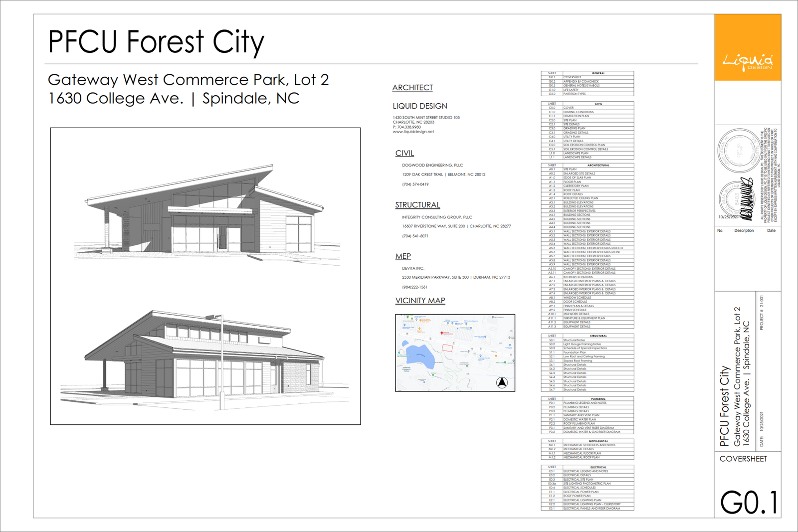Click the 'EDGE OF SLAB PLAN' row
798x532 pixels.
[x=588, y=177]
